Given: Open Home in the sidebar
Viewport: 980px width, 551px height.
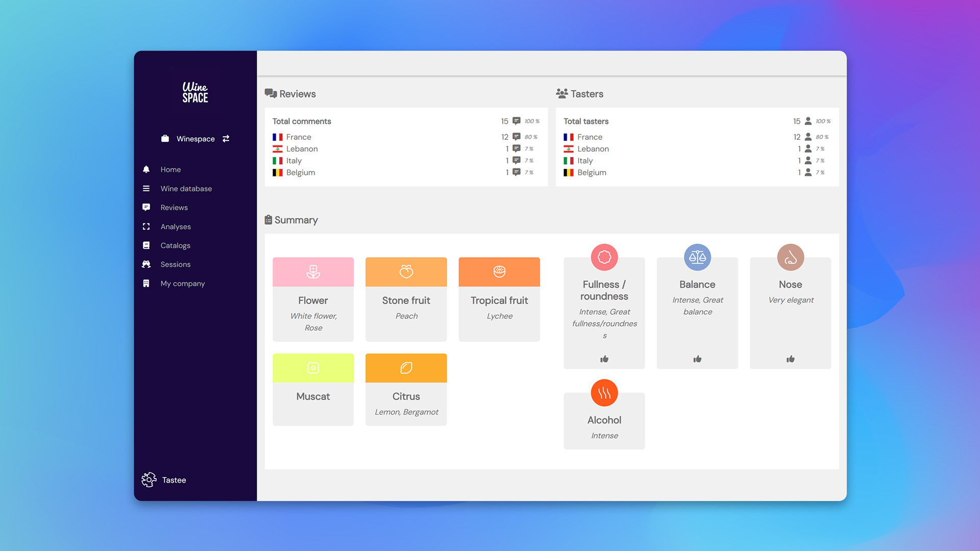Looking at the screenshot, I should pos(170,169).
